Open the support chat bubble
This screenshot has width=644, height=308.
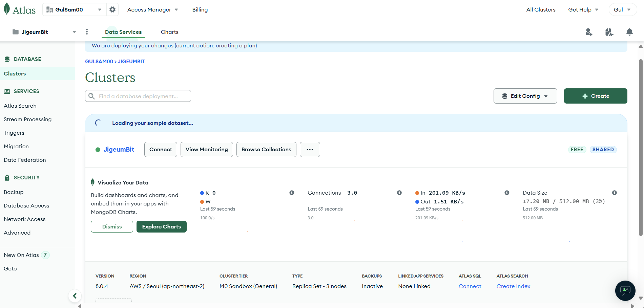tap(625, 291)
